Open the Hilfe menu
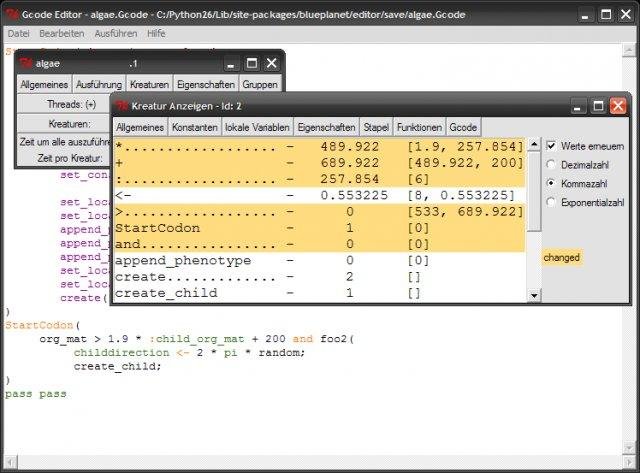Viewport: 640px width, 473px height. pyautogui.click(x=156, y=33)
